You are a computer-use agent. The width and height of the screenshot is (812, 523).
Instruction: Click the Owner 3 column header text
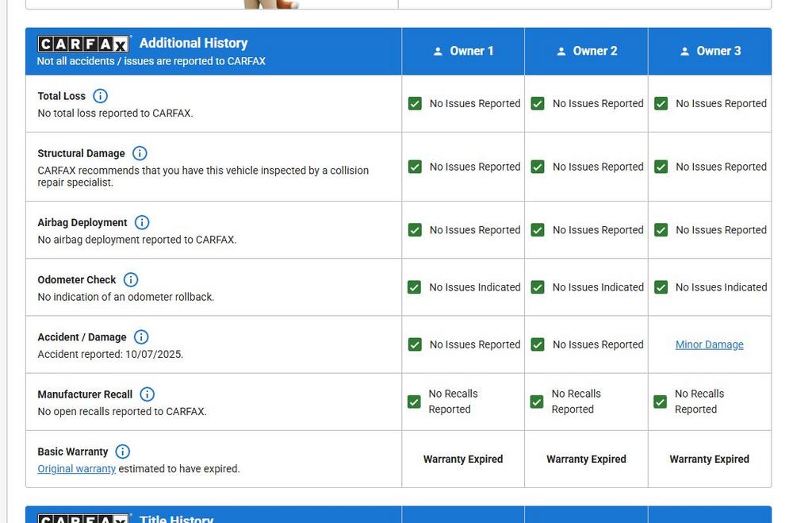pos(718,51)
